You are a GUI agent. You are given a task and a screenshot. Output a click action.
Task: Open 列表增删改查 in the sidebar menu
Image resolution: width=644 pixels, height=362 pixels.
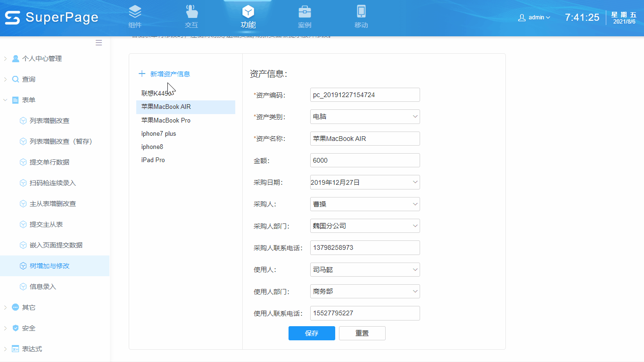click(x=50, y=121)
